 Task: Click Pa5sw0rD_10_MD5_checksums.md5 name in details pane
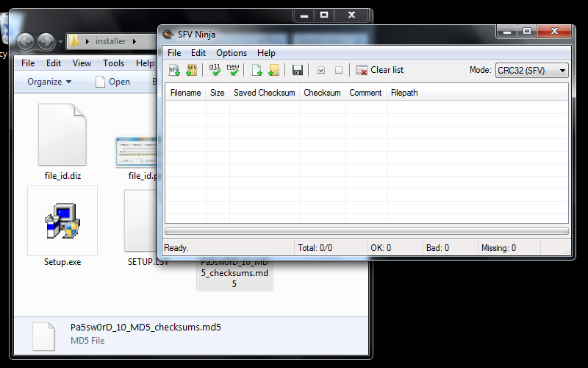pyautogui.click(x=146, y=327)
